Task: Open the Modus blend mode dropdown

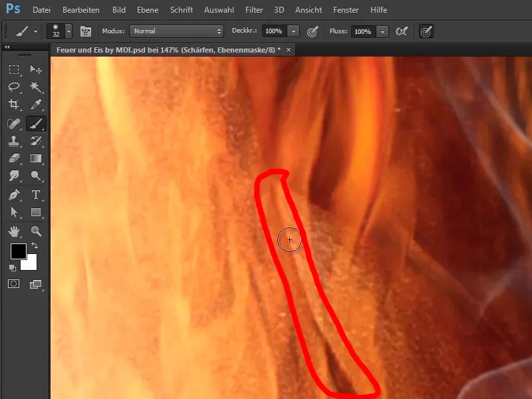Action: point(176,31)
